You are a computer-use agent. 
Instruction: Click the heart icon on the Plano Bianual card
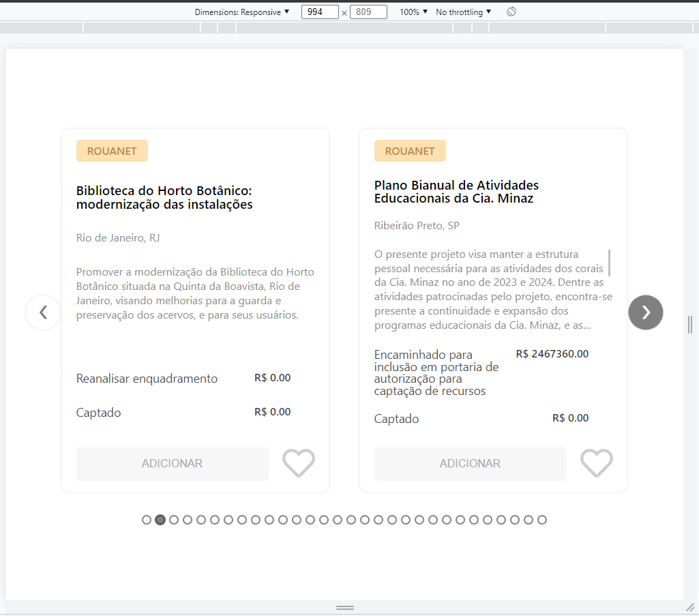(x=596, y=463)
